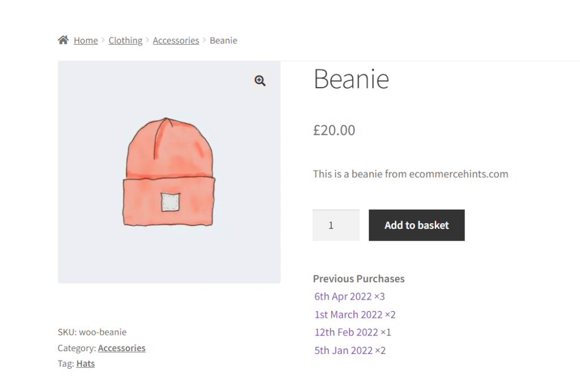This screenshot has width=580, height=392.
Task: Open the 1st March 2022 purchase link
Action: [347, 314]
